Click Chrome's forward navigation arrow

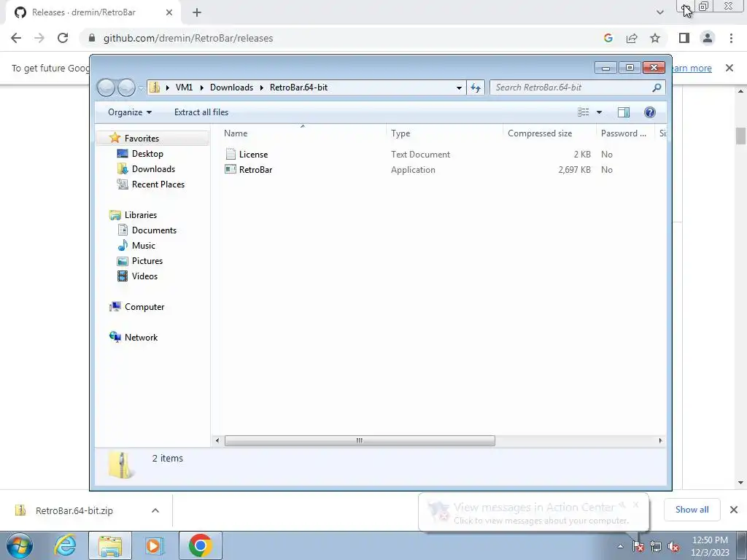[39, 38]
